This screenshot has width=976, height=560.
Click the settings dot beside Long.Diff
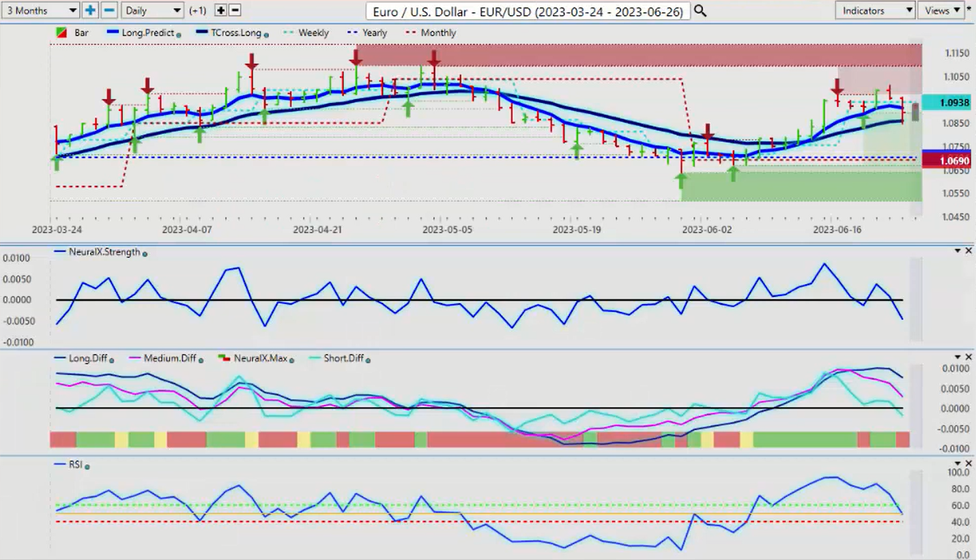tap(111, 359)
